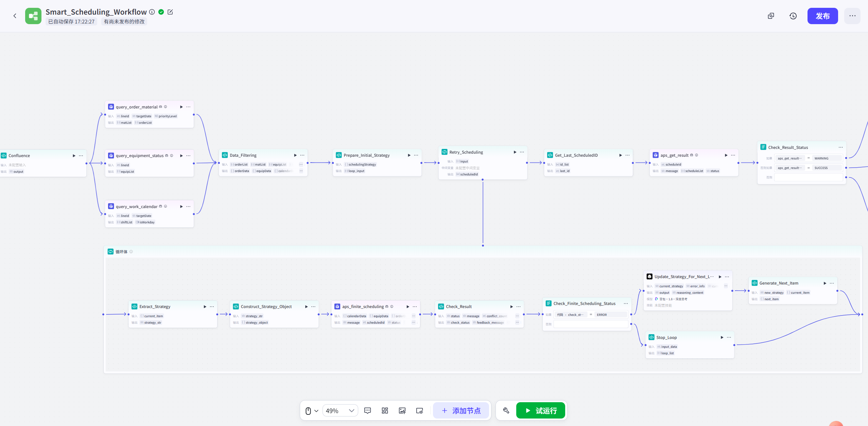Open Data_Filtering node options menu
868x426 pixels.
pyautogui.click(x=302, y=155)
